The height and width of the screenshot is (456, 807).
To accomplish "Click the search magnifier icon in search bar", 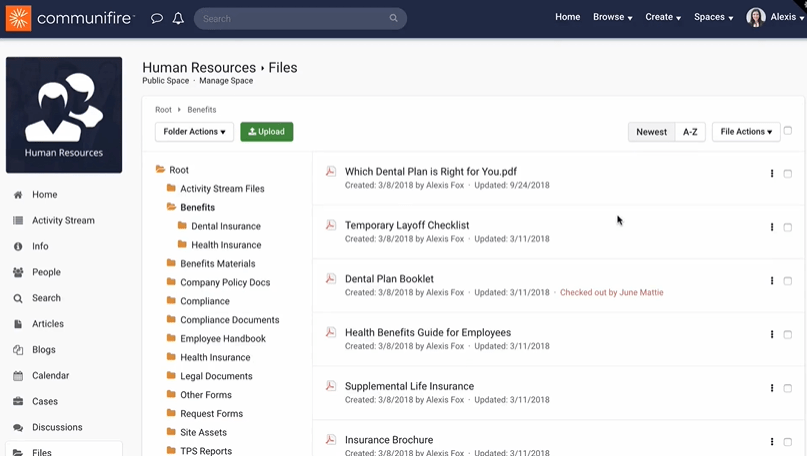I will tap(394, 18).
